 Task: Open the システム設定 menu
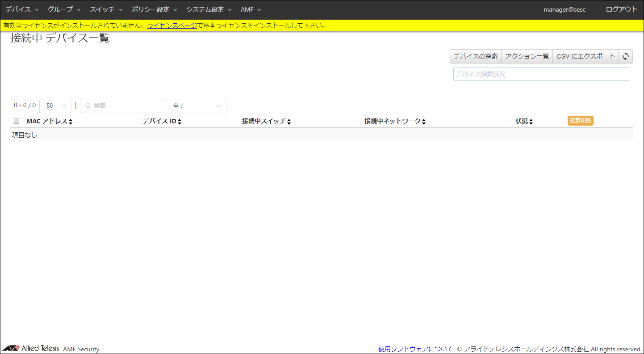tap(209, 9)
